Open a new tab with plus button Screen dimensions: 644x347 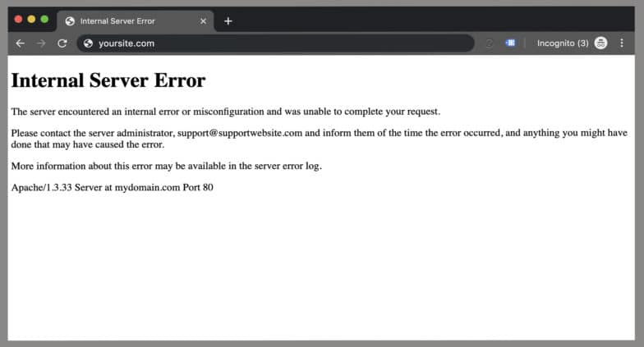[228, 21]
